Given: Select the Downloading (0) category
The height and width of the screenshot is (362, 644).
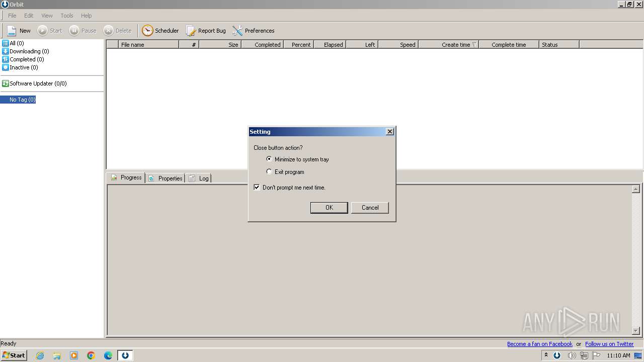Looking at the screenshot, I should click(26, 51).
